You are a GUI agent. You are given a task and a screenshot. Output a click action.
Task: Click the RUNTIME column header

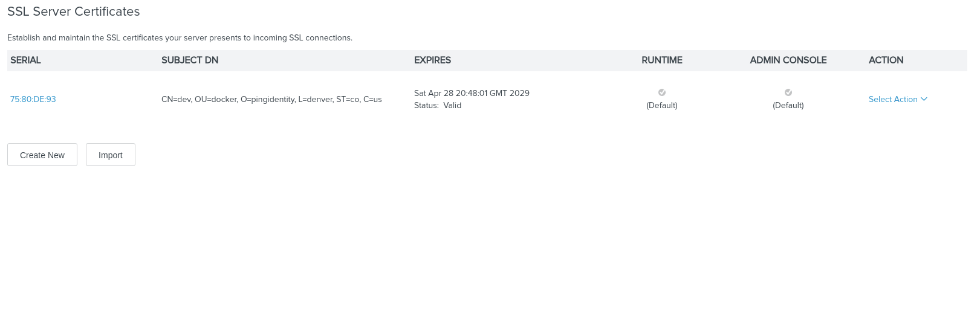click(662, 60)
